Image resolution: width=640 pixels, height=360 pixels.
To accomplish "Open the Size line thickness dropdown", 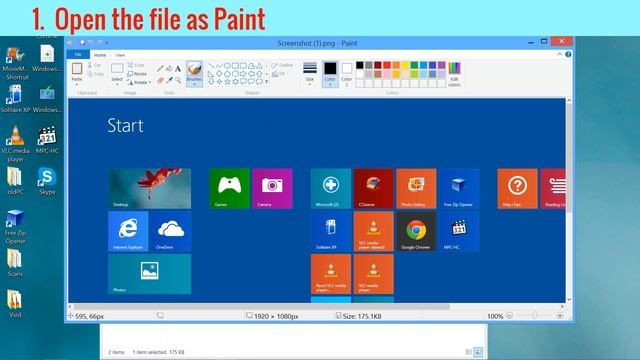I will (x=310, y=74).
